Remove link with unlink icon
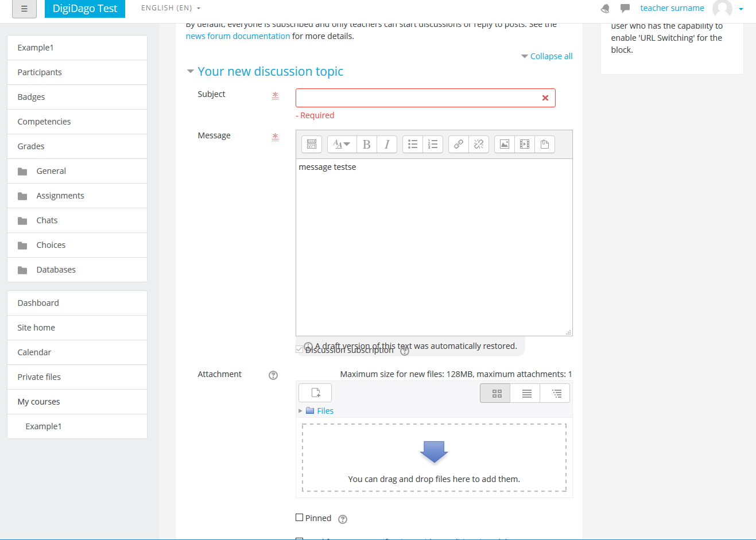 click(x=479, y=144)
